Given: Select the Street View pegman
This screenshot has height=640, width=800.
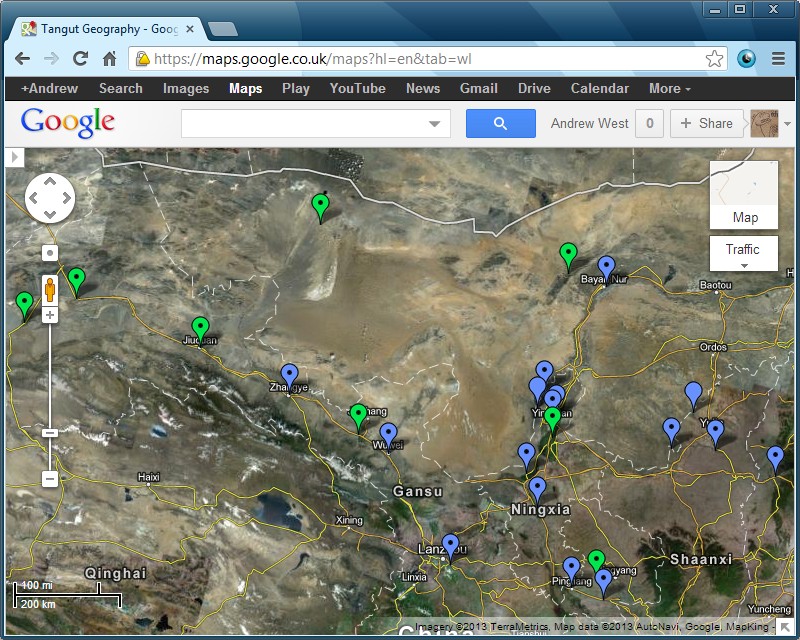Looking at the screenshot, I should pos(50,289).
